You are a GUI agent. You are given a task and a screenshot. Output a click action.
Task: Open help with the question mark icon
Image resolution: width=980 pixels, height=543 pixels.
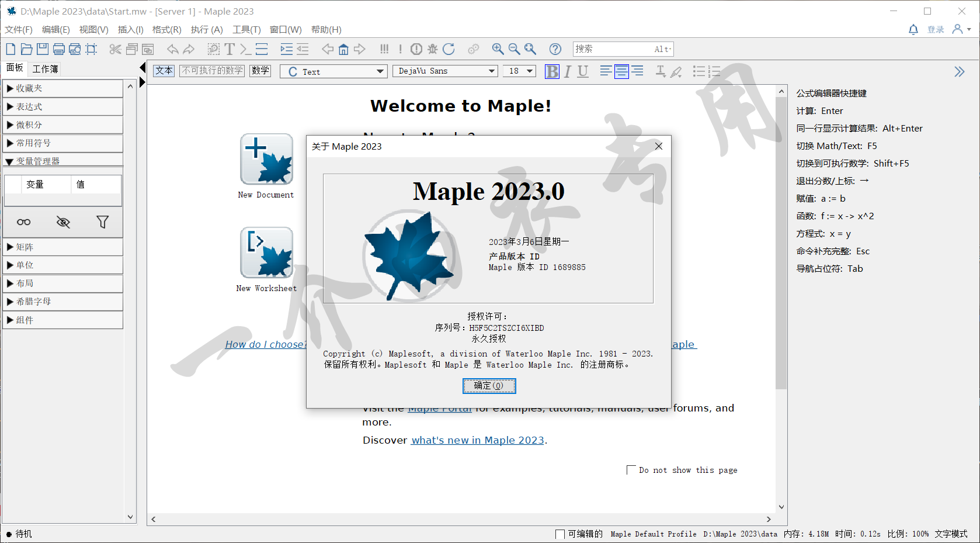click(555, 49)
